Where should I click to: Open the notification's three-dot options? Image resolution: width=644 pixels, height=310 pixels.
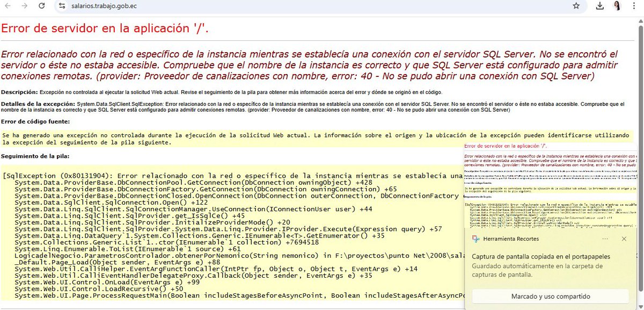(x=605, y=239)
